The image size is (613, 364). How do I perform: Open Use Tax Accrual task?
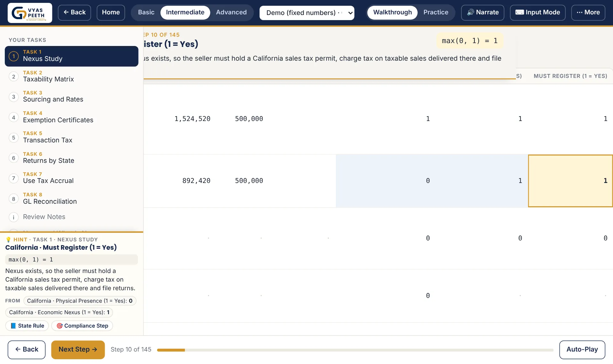[72, 178]
